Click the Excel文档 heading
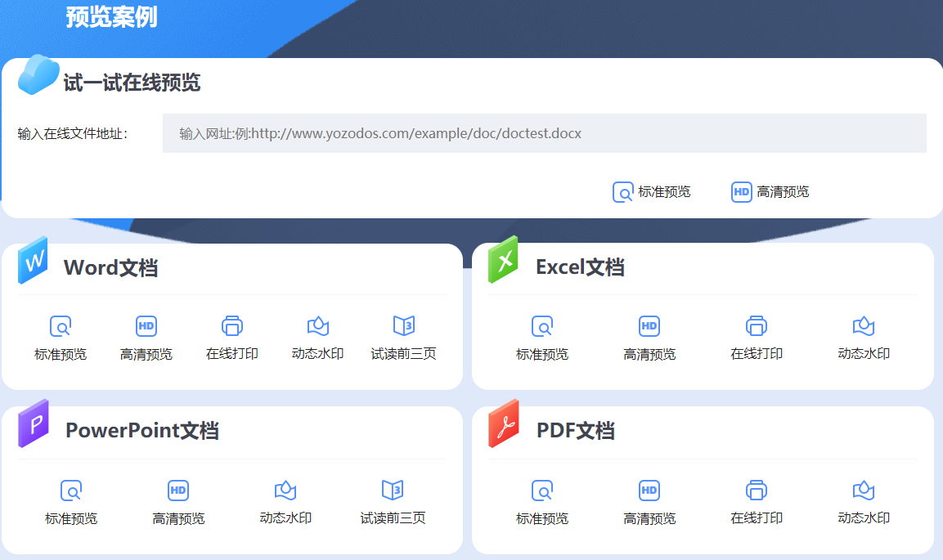Image resolution: width=943 pixels, height=560 pixels. [x=580, y=267]
